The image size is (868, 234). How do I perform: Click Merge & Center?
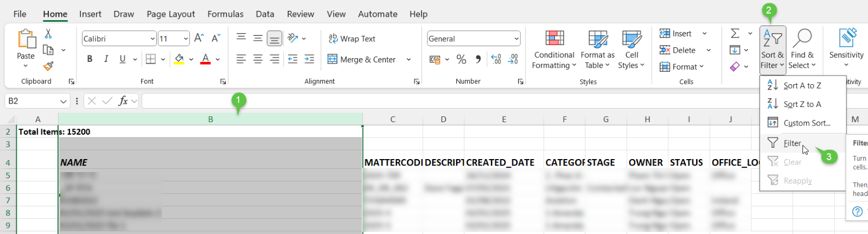coord(362,60)
